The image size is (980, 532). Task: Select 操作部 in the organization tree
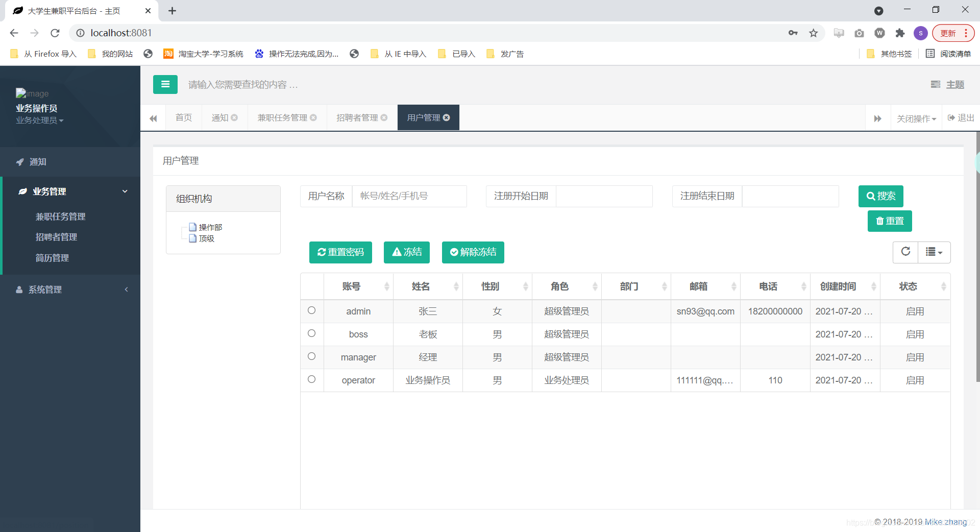tap(210, 227)
